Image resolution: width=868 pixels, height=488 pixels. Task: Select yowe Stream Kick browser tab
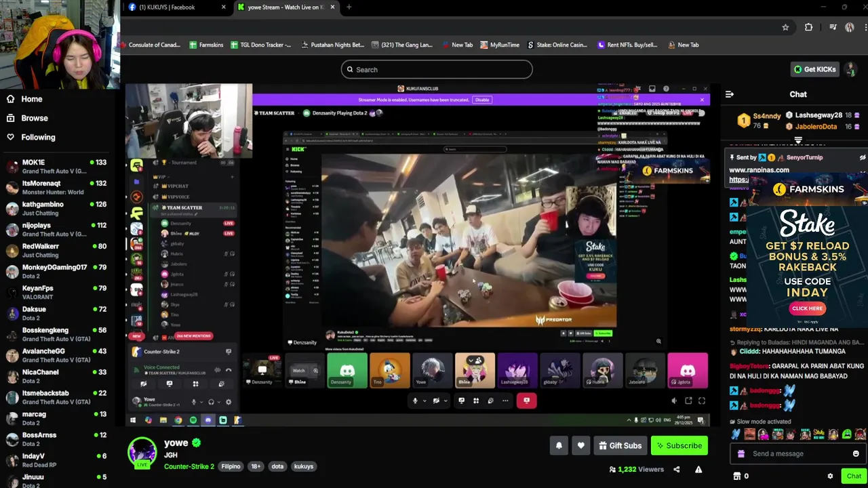coord(286,7)
